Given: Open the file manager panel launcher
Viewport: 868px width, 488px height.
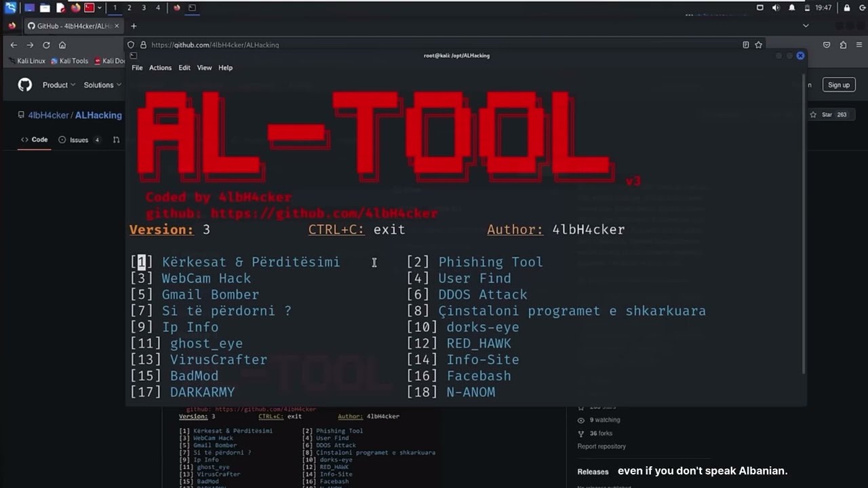Looking at the screenshot, I should [45, 7].
